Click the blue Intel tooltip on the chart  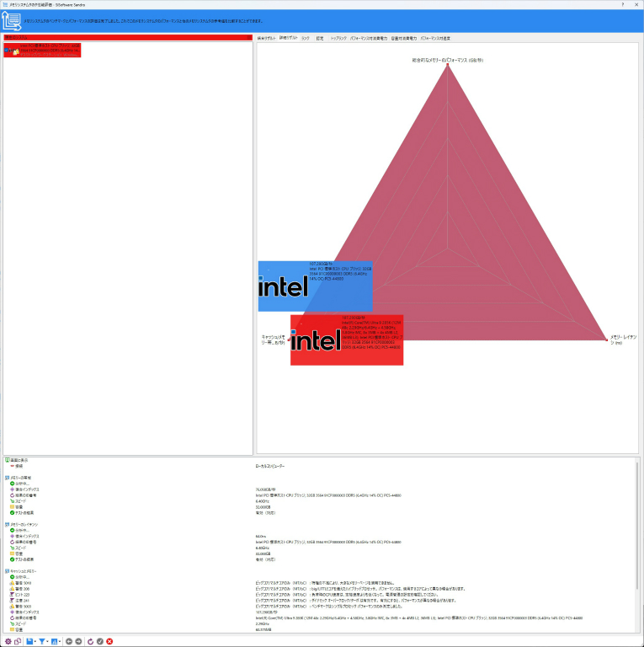click(x=315, y=286)
